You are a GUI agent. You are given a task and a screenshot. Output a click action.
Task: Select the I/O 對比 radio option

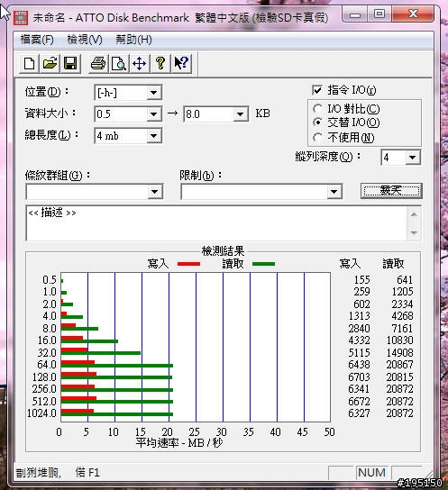(317, 109)
